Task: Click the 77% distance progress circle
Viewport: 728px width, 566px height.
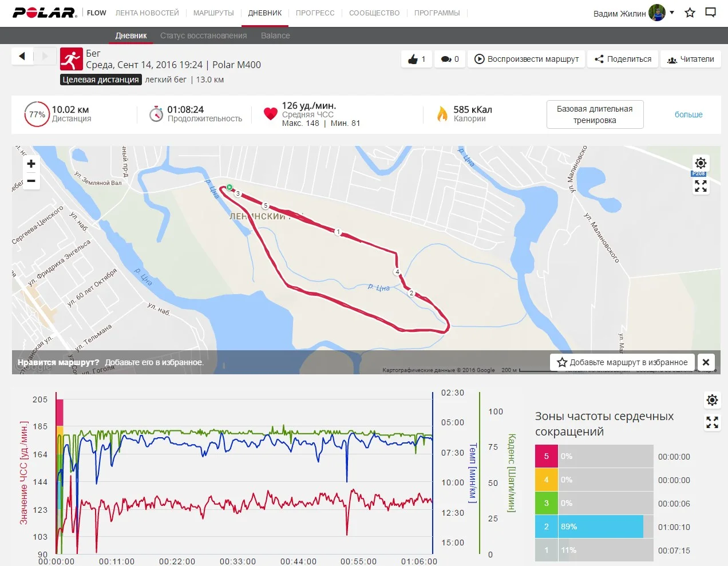Action: pos(37,114)
